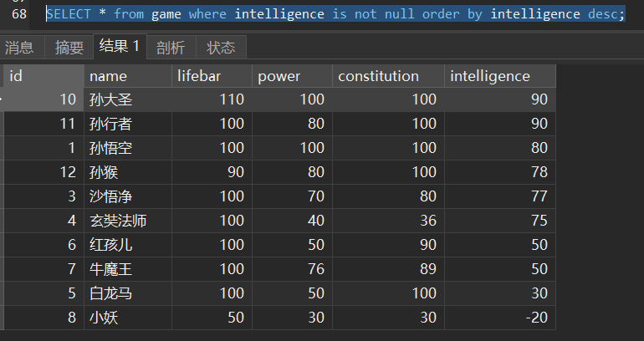
Task: Select the 沙悟净 name cell
Action: (x=128, y=196)
